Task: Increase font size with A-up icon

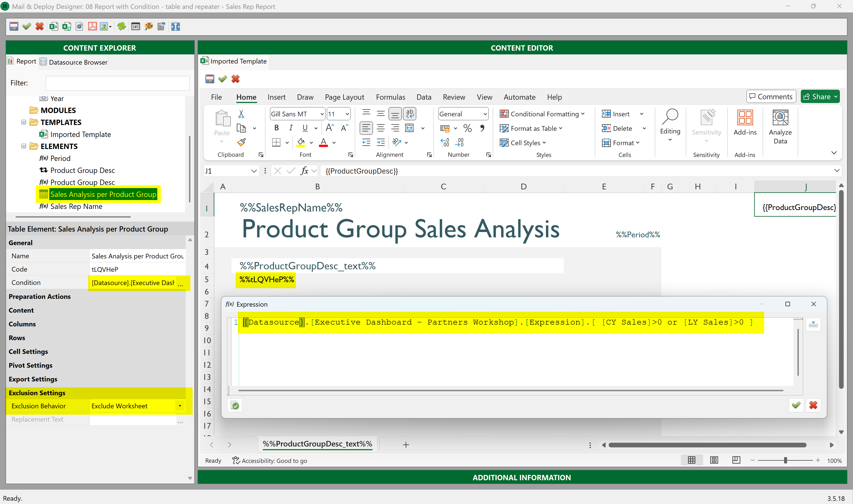Action: 329,128
